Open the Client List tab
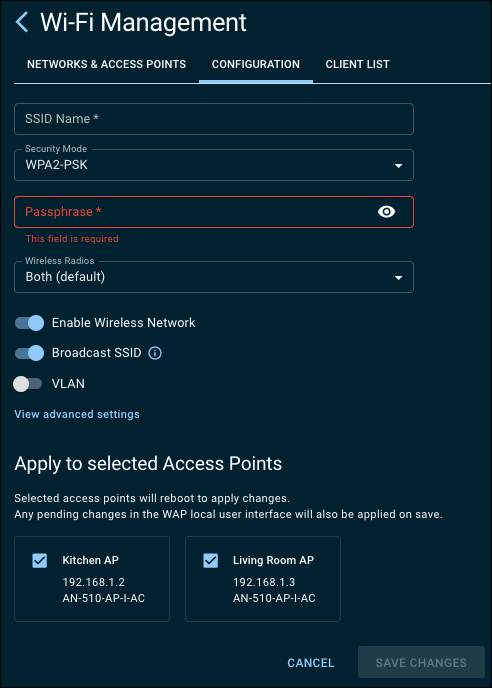This screenshot has width=492, height=688. (357, 64)
